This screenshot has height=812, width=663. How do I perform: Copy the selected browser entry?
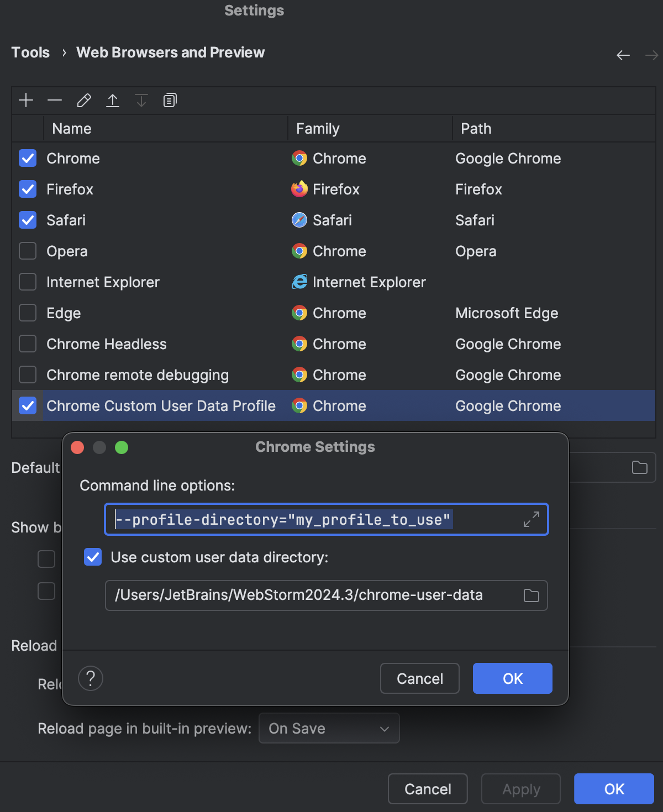(x=169, y=100)
